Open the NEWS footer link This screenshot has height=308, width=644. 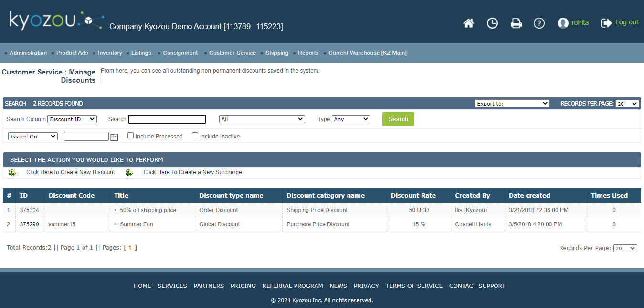point(338,286)
